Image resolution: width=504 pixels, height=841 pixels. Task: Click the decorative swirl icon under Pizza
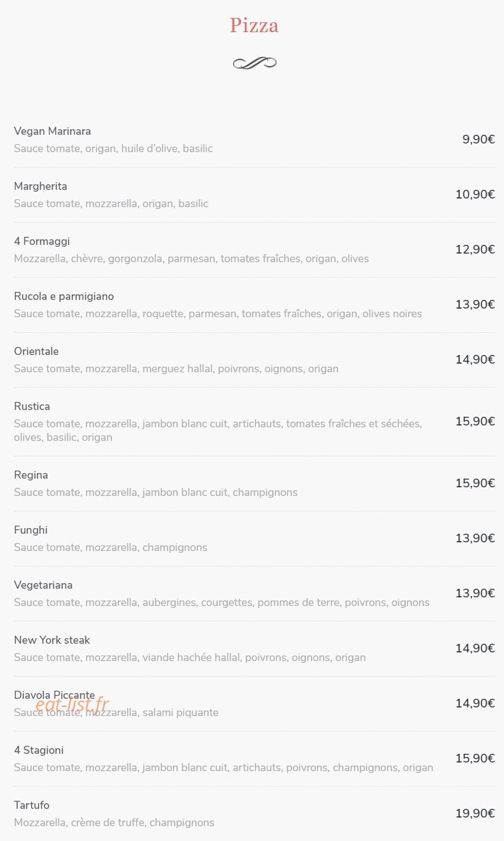click(x=254, y=62)
